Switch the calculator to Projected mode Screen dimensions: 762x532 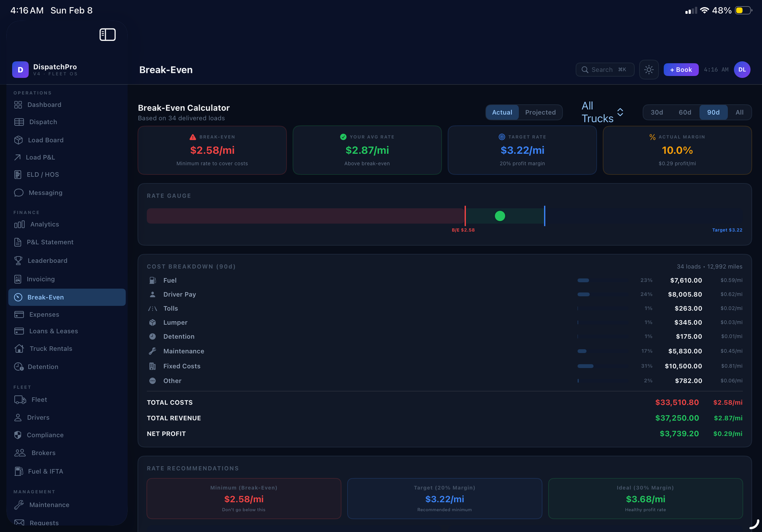pyautogui.click(x=540, y=112)
